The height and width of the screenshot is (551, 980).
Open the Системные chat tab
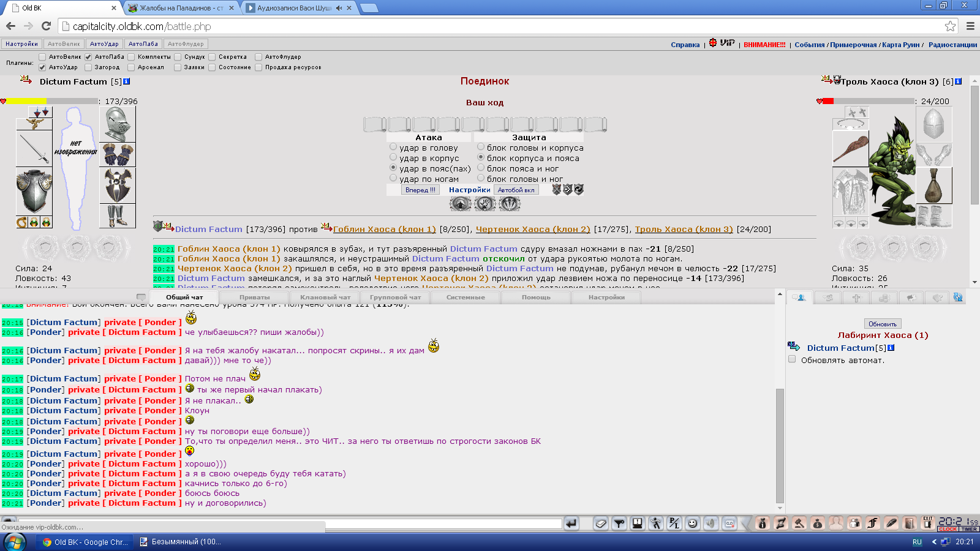(x=466, y=297)
